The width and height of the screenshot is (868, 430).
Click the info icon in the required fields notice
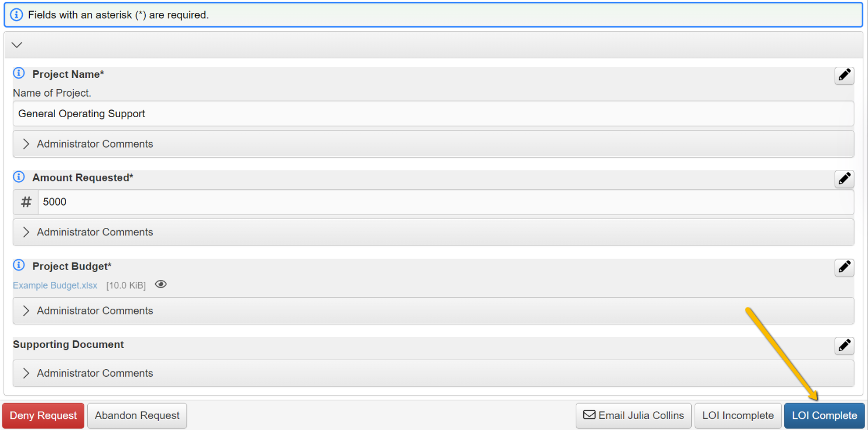[x=16, y=15]
